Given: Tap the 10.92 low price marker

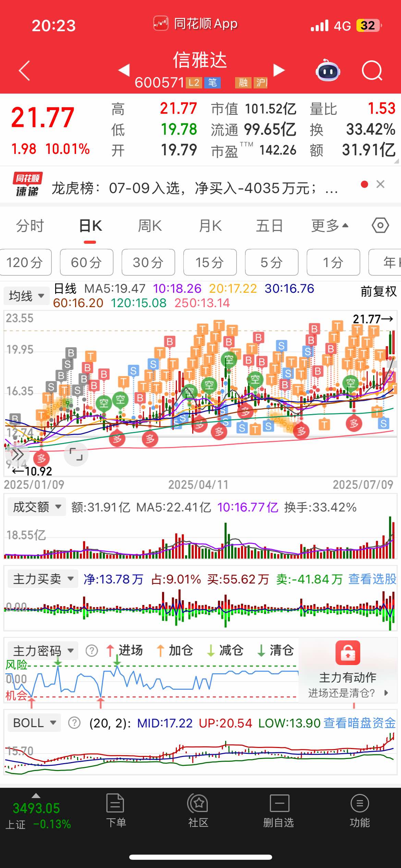Looking at the screenshot, I should point(32,471).
